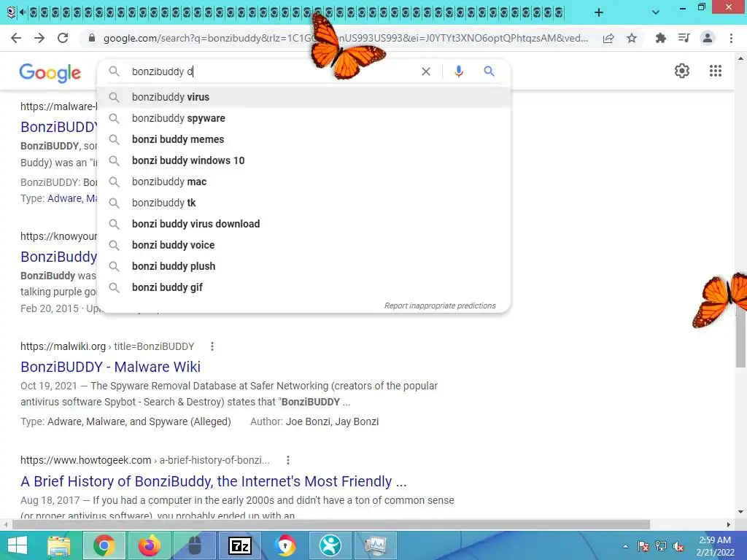
Task: Choose suggestion bonzibuddy virus
Action: 304,97
